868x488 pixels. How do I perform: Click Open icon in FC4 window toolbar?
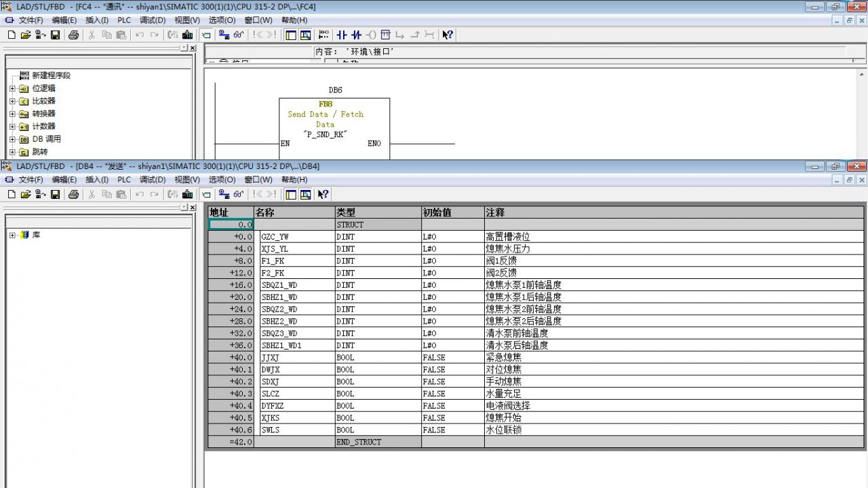[26, 35]
